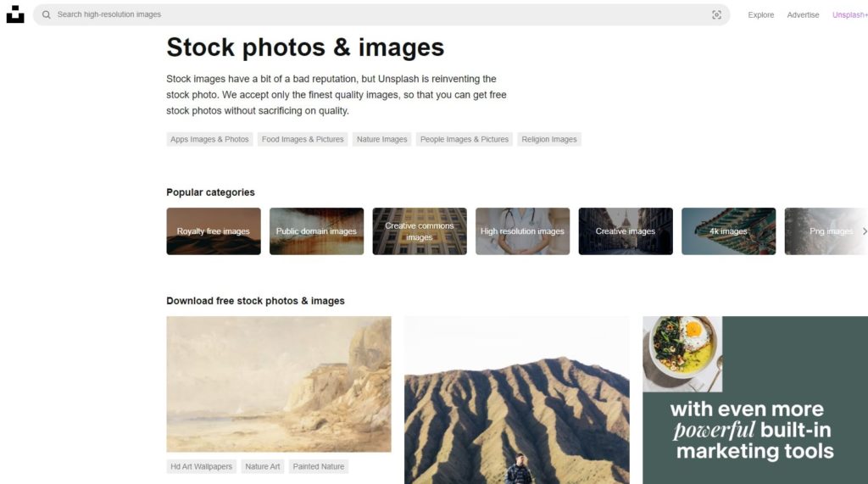Open Public domain images category
868x484 pixels.
click(316, 231)
